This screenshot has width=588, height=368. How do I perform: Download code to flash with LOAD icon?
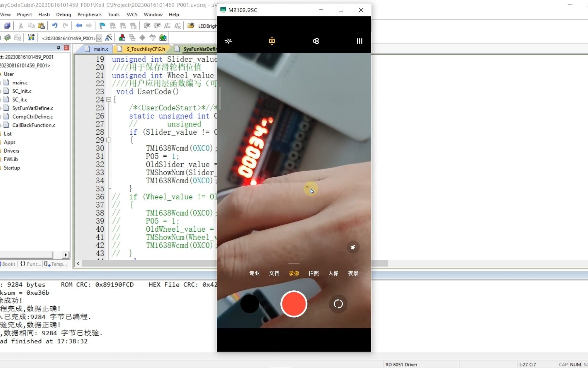click(x=31, y=37)
